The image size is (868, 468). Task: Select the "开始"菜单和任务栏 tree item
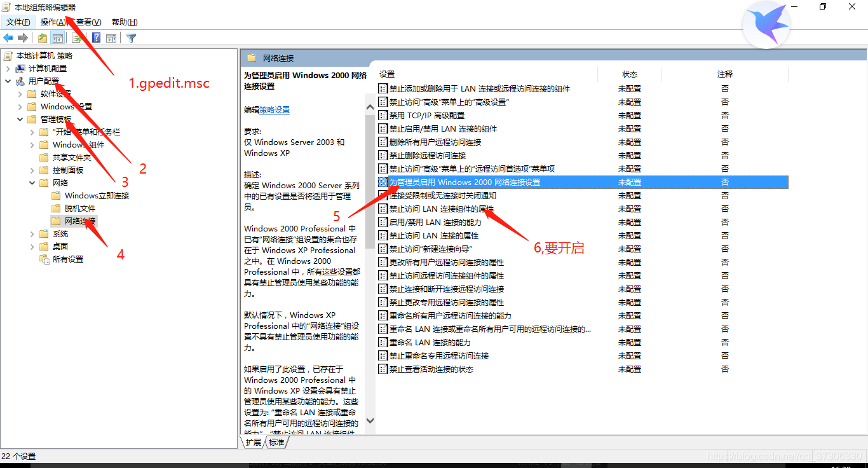tap(86, 132)
